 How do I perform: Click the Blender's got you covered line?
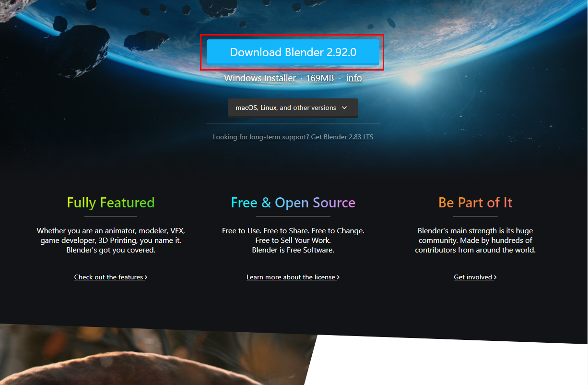111,250
